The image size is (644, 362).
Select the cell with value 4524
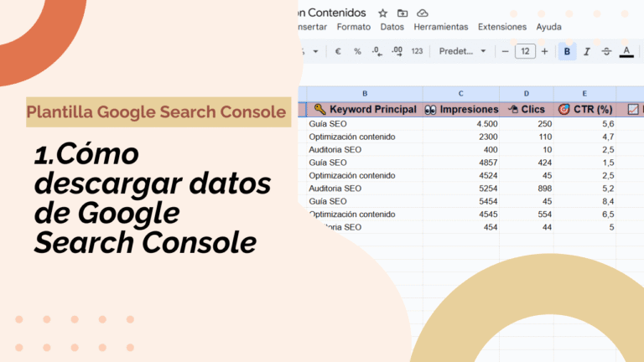pyautogui.click(x=461, y=175)
